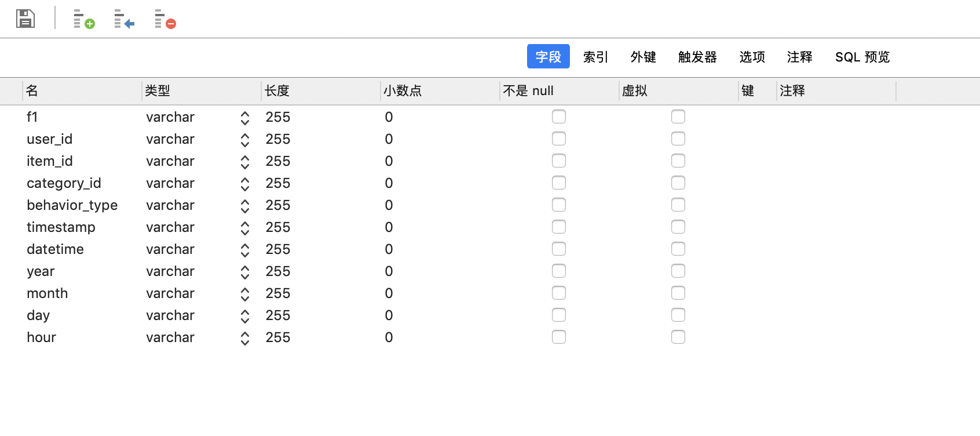Image resolution: width=980 pixels, height=436 pixels.
Task: Select the timestamp field name
Action: pos(61,228)
